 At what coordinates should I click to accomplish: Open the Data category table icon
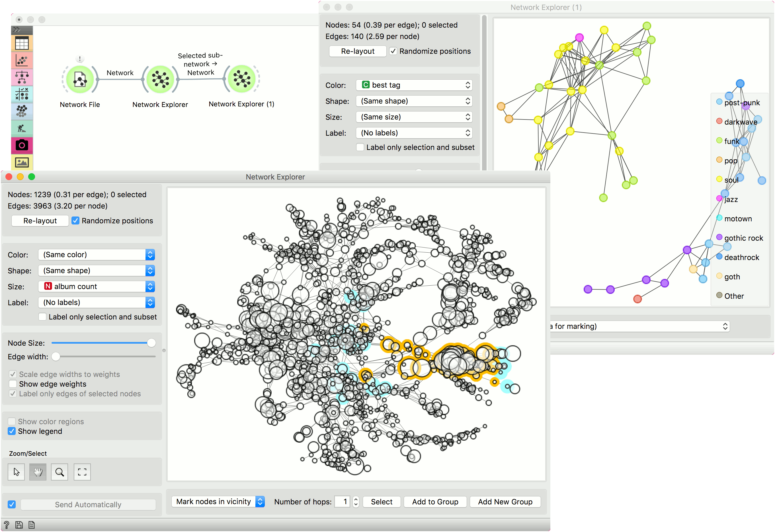(x=22, y=43)
